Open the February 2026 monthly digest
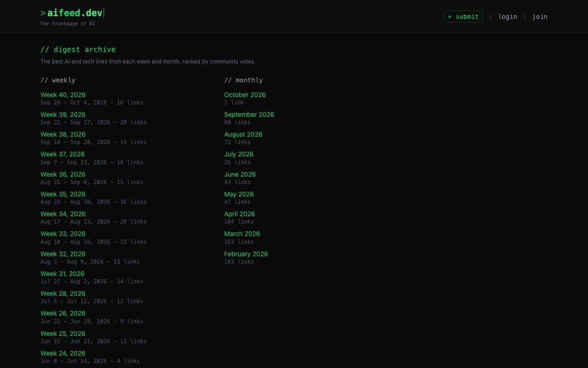588x368 pixels. click(246, 254)
